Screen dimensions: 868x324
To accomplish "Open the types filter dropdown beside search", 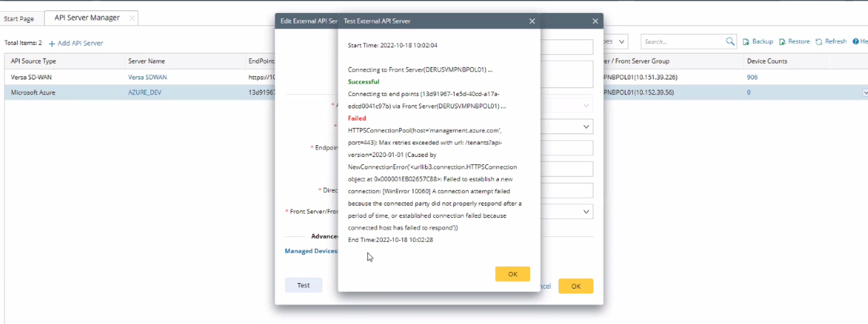I will [621, 41].
